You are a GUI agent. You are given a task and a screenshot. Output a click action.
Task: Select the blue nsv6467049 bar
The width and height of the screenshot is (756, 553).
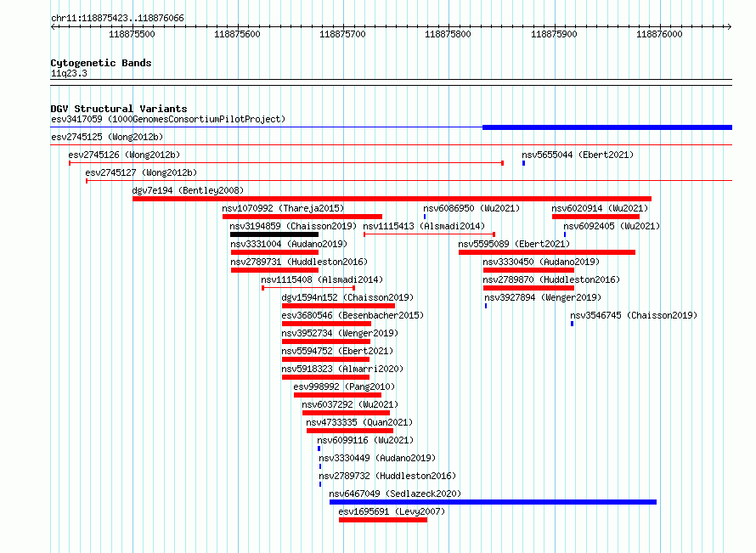493,502
